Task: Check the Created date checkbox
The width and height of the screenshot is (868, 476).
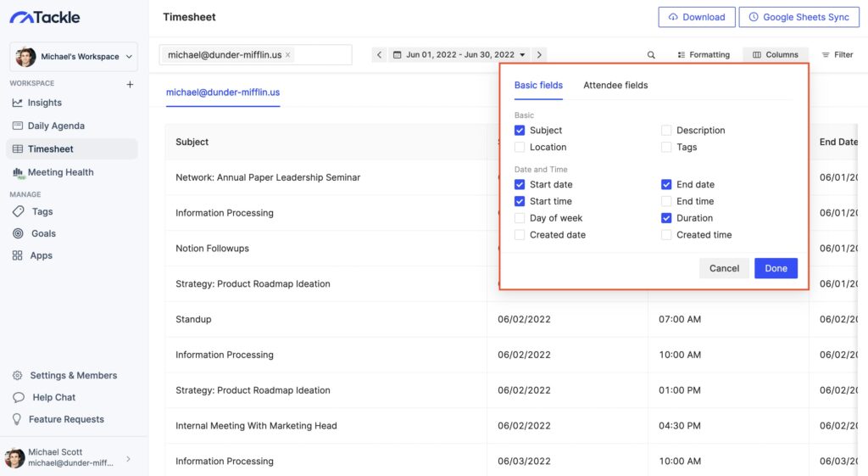Action: (520, 235)
